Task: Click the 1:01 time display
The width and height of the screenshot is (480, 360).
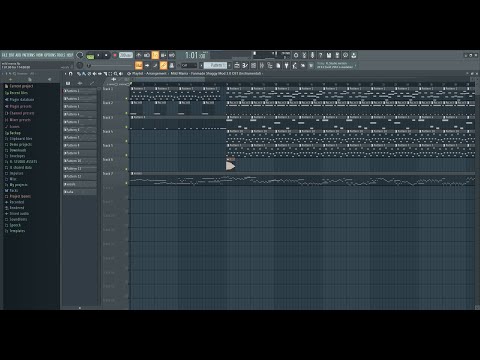Action: pos(195,55)
